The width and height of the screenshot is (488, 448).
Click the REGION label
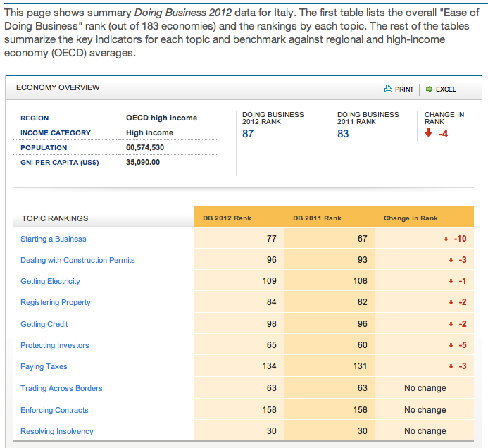pos(35,118)
